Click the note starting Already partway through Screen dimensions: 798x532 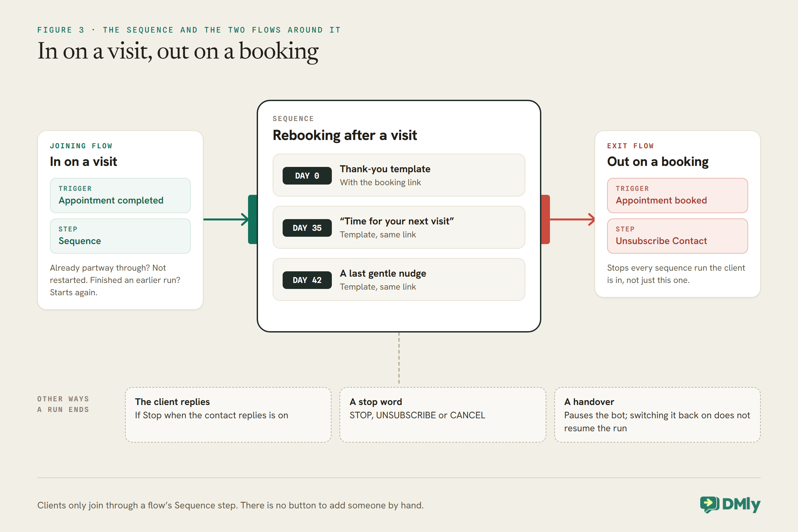[x=115, y=280]
